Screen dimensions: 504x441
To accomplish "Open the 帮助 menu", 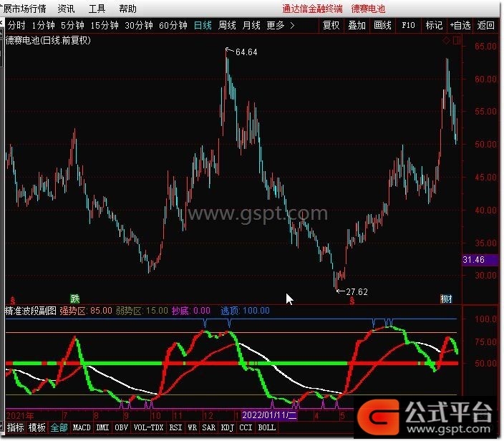I will (x=127, y=9).
